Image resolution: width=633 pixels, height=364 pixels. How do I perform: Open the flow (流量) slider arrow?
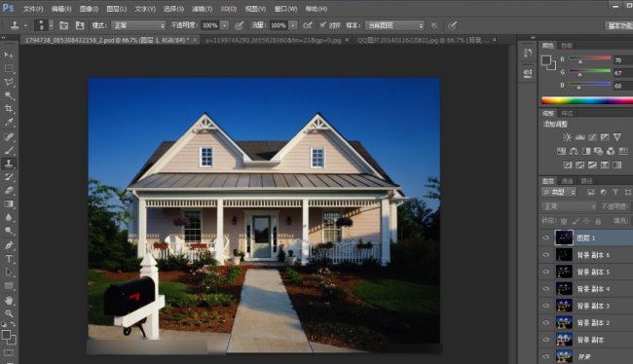(x=293, y=25)
